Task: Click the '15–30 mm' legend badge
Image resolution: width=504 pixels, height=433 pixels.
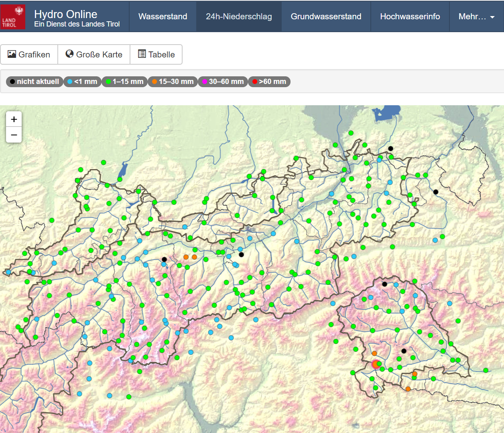Action: click(x=173, y=82)
